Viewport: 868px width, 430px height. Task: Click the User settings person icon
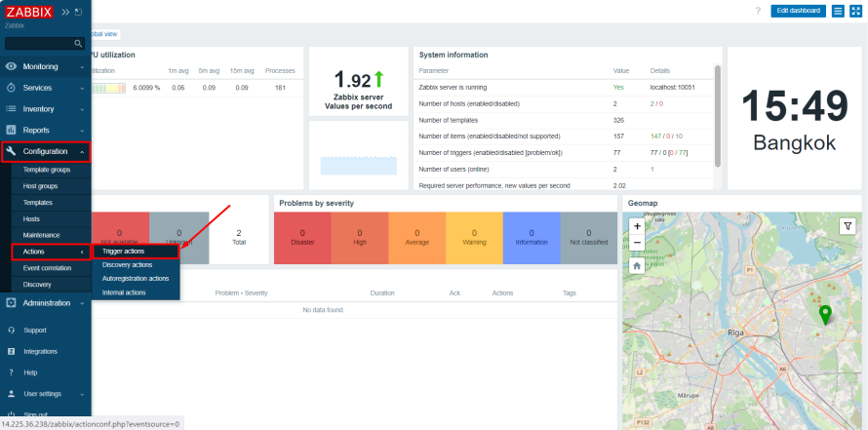pyautogui.click(x=11, y=394)
